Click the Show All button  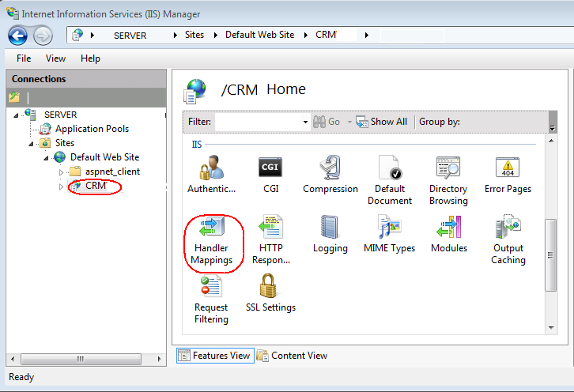coord(382,122)
